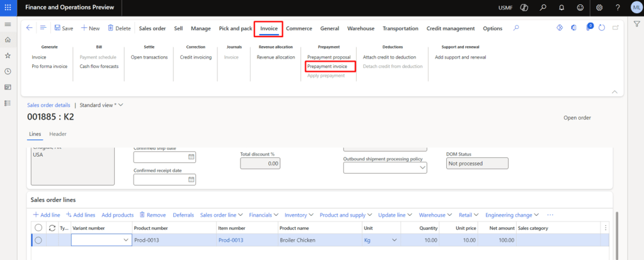Click the back arrow in action pane

[29, 28]
